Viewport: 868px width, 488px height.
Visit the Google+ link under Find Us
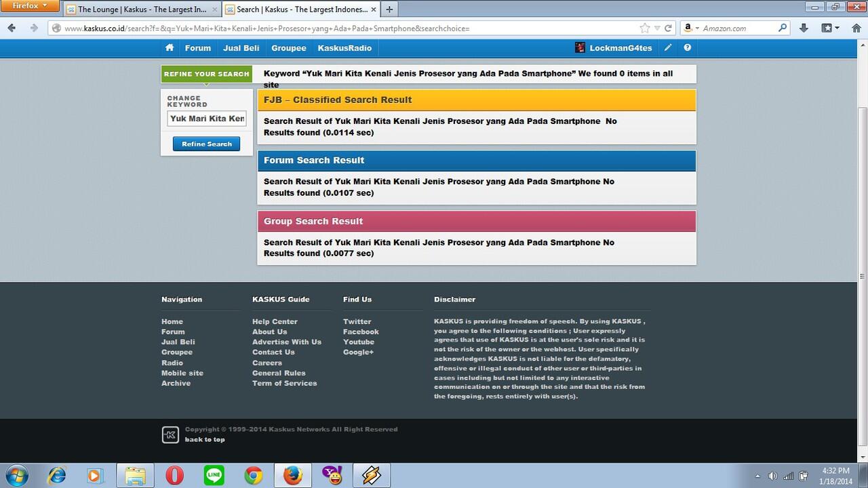358,352
